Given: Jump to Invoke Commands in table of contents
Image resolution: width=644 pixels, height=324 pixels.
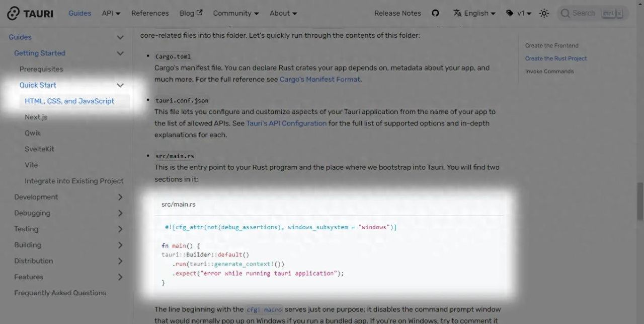Looking at the screenshot, I should point(549,72).
